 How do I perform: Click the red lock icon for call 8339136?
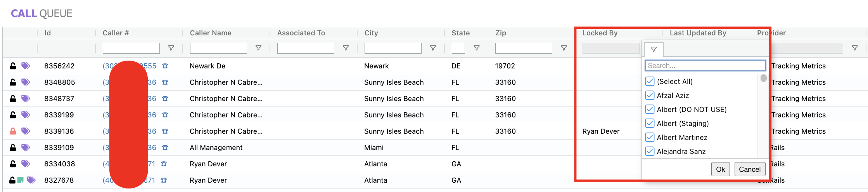click(13, 131)
